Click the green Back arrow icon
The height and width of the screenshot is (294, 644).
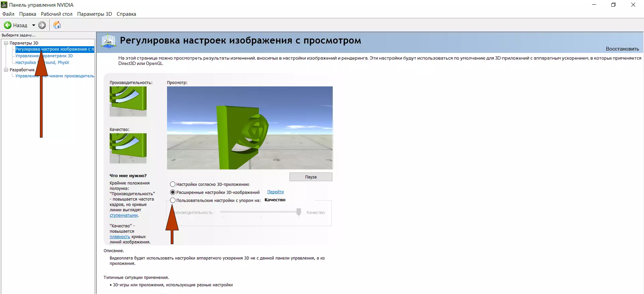point(7,25)
